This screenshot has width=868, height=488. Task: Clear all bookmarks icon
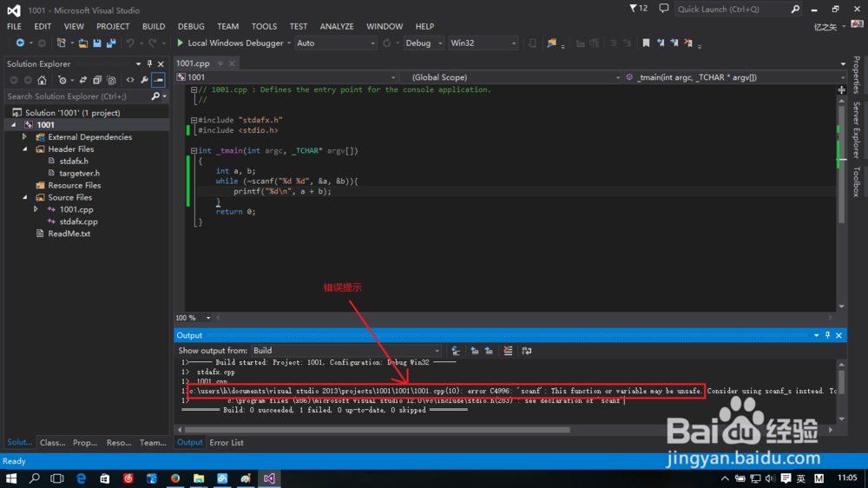point(688,43)
